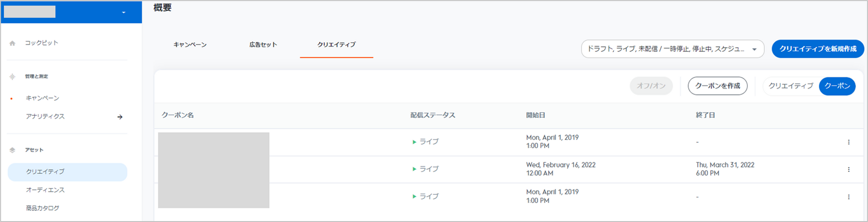This screenshot has width=868, height=222.
Task: Switch the view toggle to クリエイティブ
Action: tap(791, 86)
